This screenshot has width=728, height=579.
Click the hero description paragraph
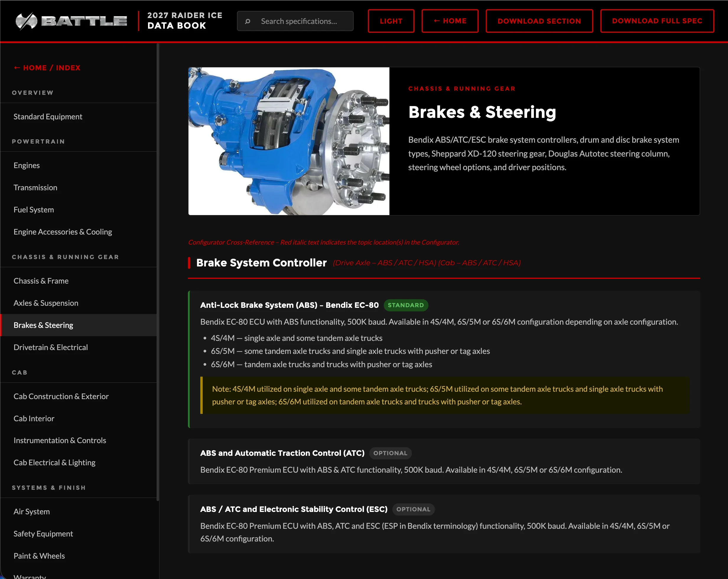tap(544, 154)
